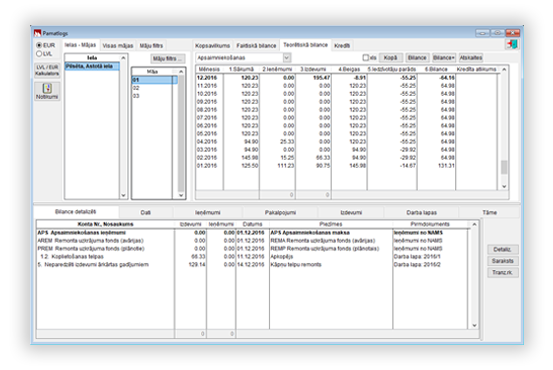Open the Tāme tab
The width and height of the screenshot is (553, 370).
pos(490,213)
